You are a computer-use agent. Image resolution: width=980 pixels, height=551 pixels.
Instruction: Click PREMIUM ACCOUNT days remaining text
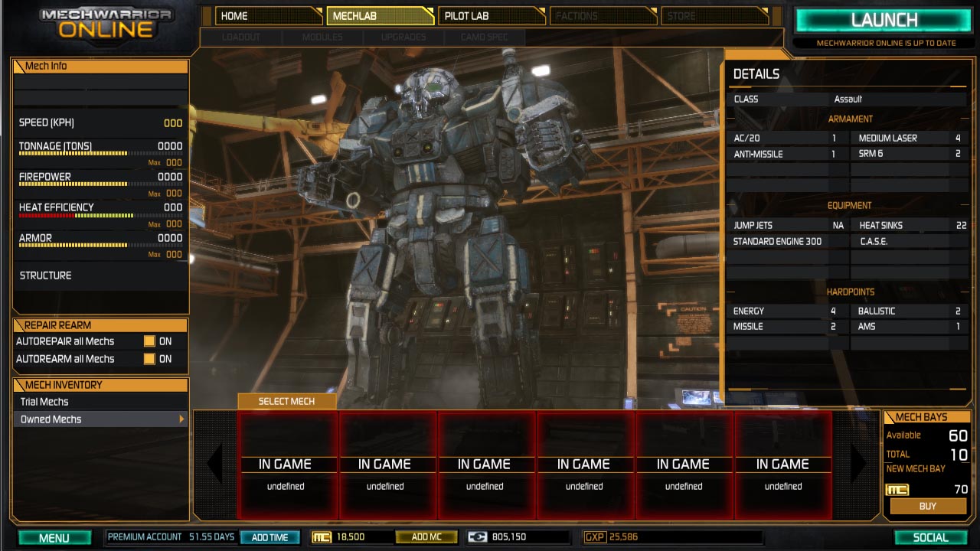(212, 537)
